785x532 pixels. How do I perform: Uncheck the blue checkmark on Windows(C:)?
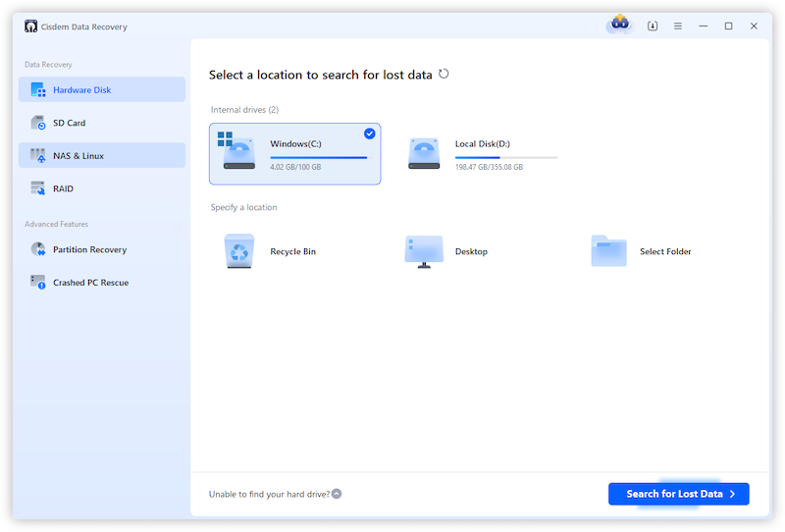[370, 133]
